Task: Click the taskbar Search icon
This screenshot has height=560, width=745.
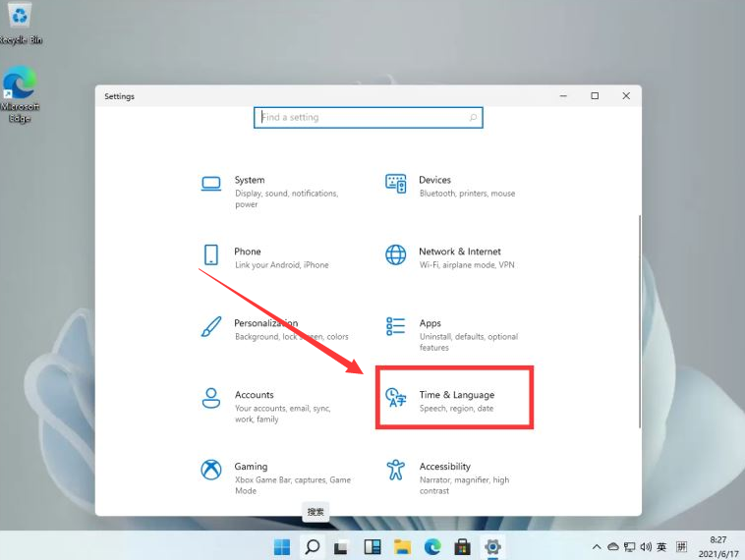Action: (313, 547)
